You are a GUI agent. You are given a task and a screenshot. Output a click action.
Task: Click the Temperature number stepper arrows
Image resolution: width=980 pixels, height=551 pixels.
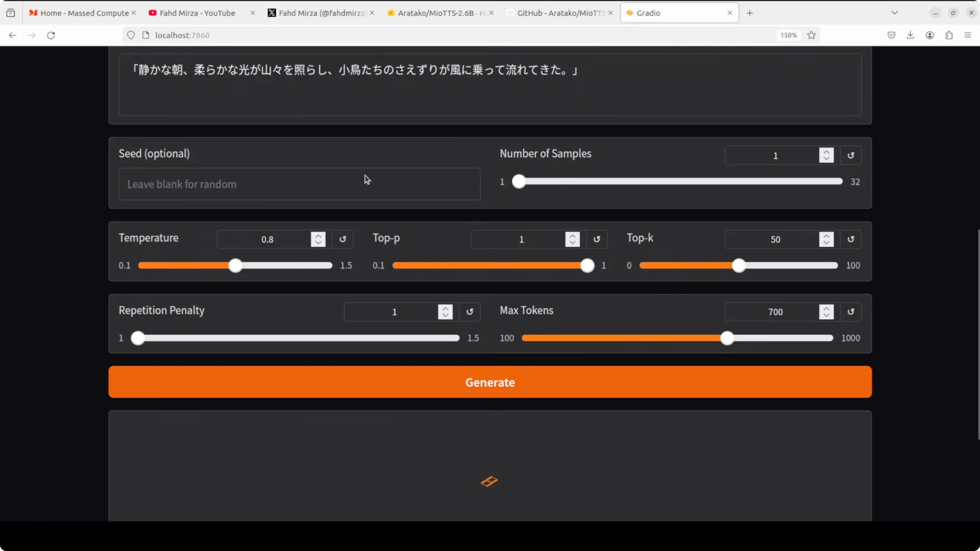point(318,239)
